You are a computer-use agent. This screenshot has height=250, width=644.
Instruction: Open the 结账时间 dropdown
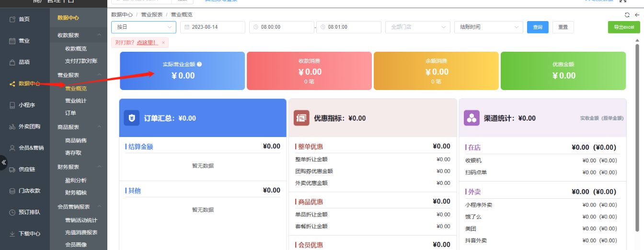point(488,27)
